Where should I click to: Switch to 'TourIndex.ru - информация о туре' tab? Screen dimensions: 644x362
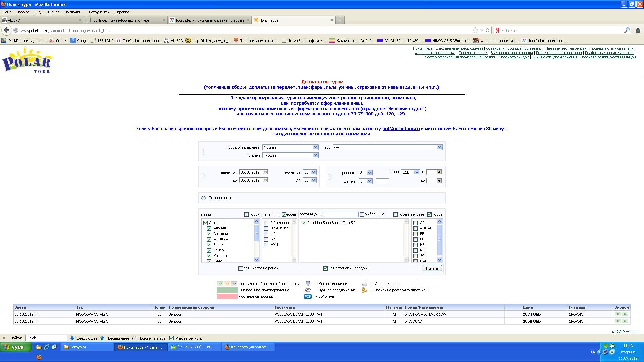point(120,20)
